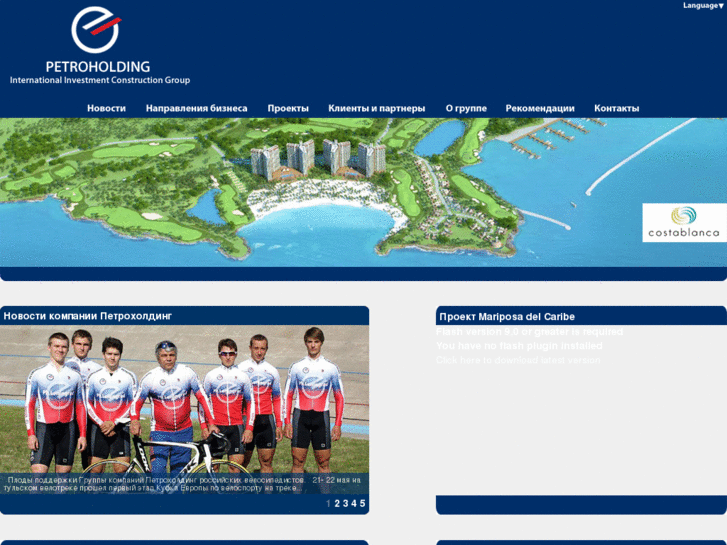The height and width of the screenshot is (545, 727).
Task: Click the 'Проект Mariposa del Caribe' heading
Action: tap(507, 317)
